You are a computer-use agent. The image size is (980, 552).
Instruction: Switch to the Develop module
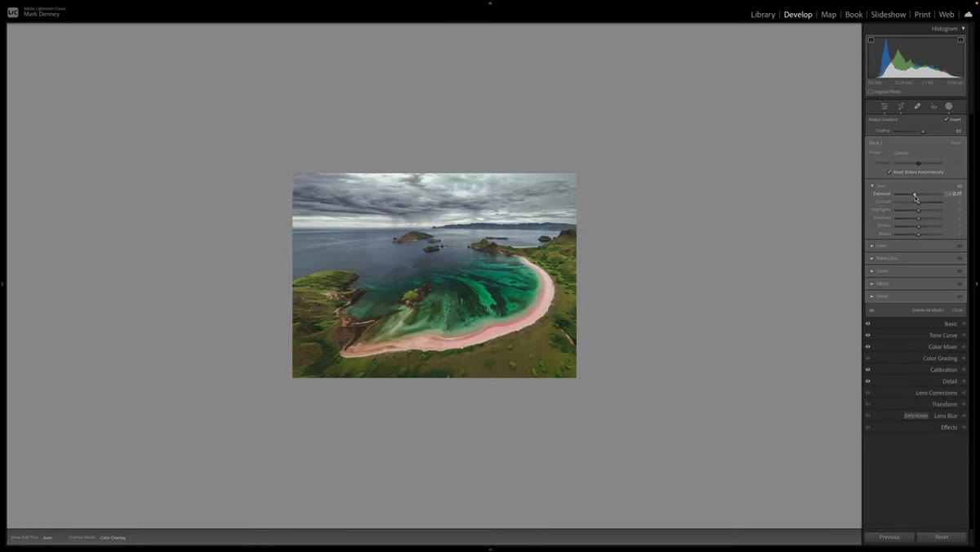798,15
